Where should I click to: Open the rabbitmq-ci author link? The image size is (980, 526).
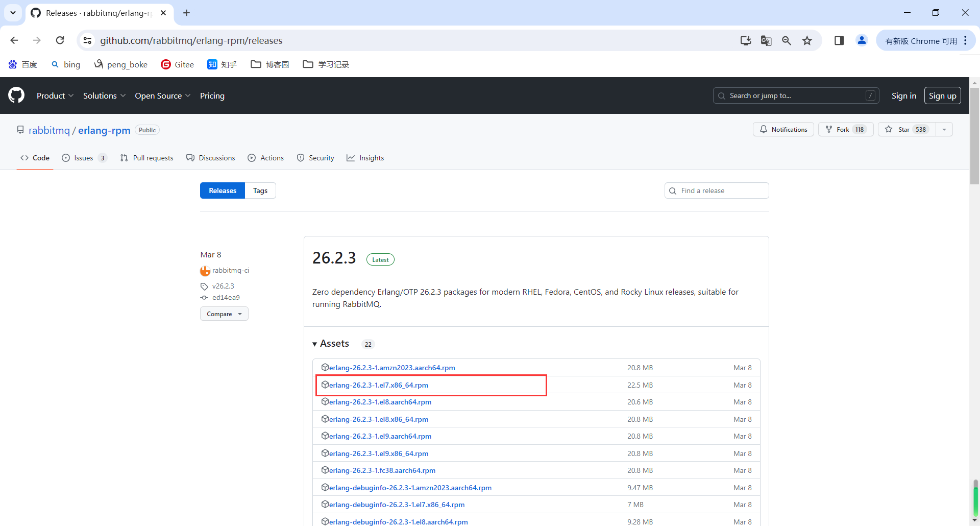click(231, 270)
